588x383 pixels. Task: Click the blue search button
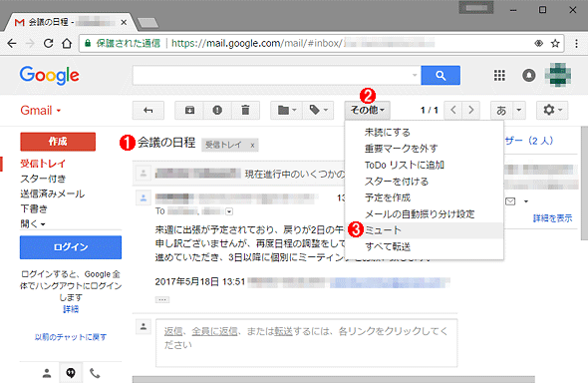point(441,76)
